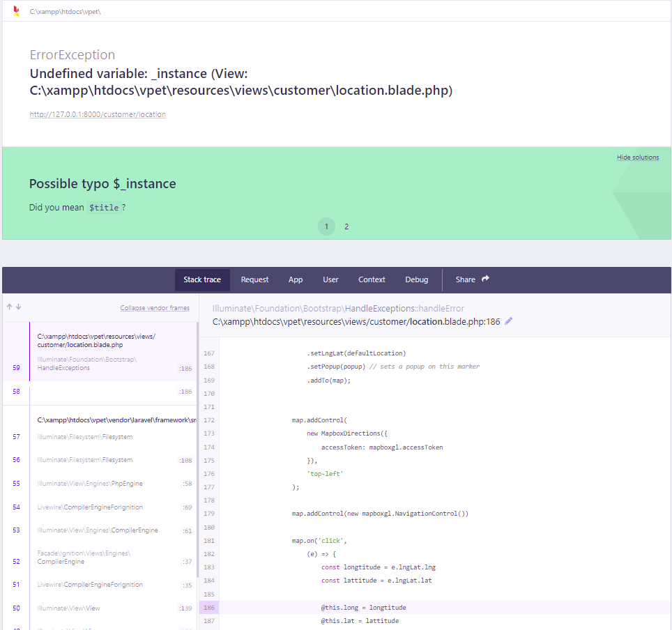This screenshot has width=672, height=630.
Task: Click code line map.on('click',
Action: pos(319,540)
